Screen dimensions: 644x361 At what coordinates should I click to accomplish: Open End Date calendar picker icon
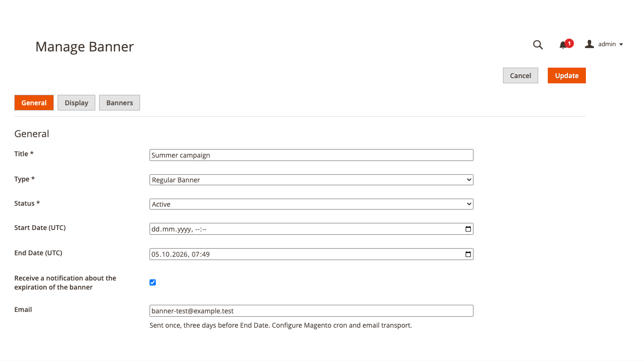point(468,254)
